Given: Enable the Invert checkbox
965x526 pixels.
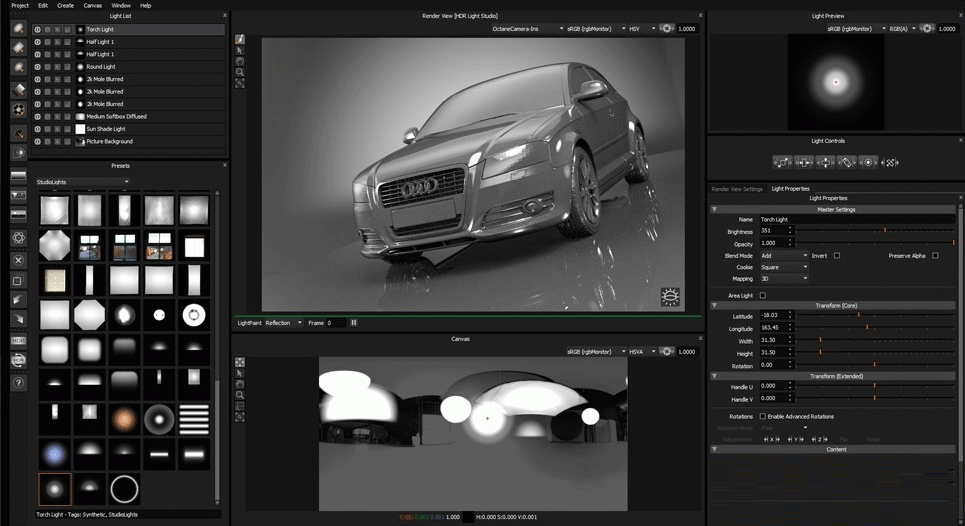Looking at the screenshot, I should pos(837,255).
